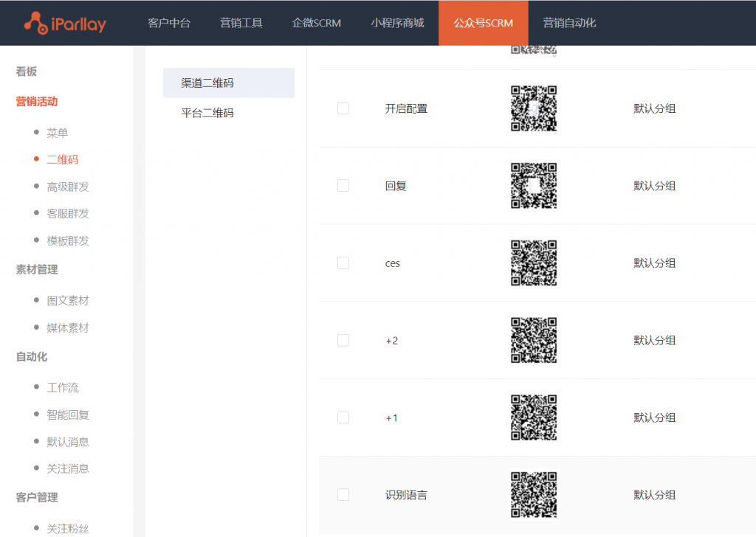Click the QR code for +2
Viewport: 756px width, 537px height.
[x=534, y=341]
